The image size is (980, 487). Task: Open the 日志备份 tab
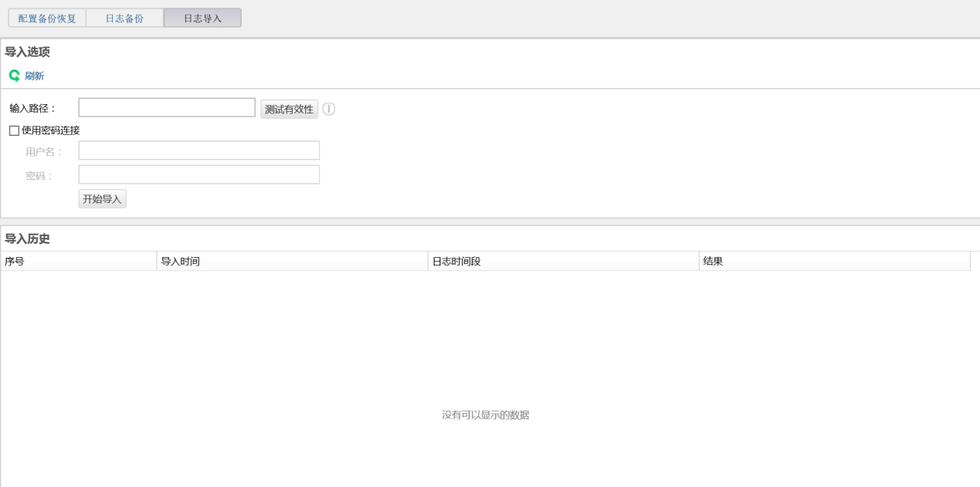tap(124, 19)
